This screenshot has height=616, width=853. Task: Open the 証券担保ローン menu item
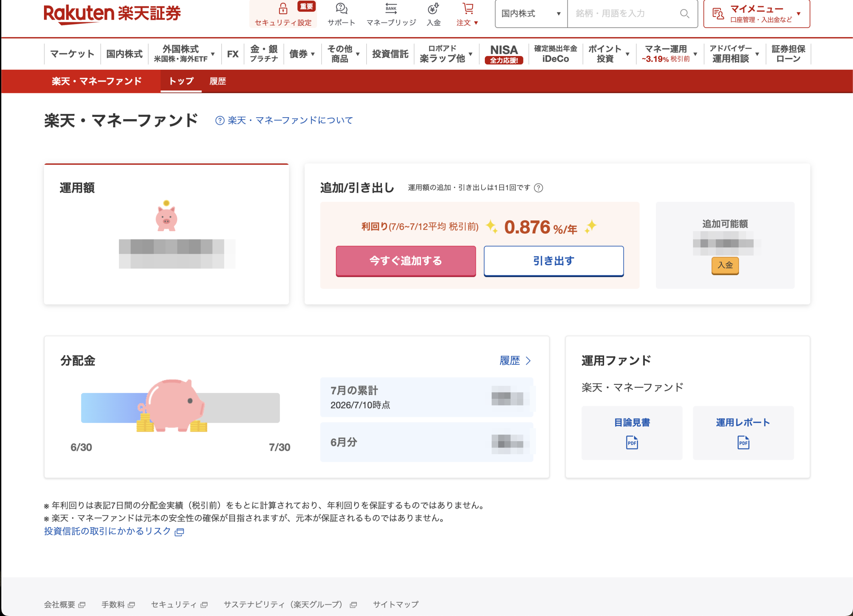(x=788, y=54)
